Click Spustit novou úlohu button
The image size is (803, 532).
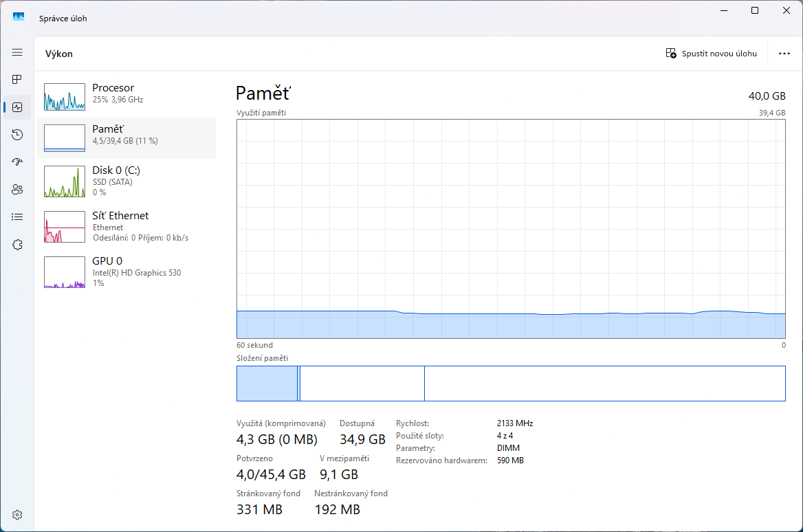tap(712, 54)
